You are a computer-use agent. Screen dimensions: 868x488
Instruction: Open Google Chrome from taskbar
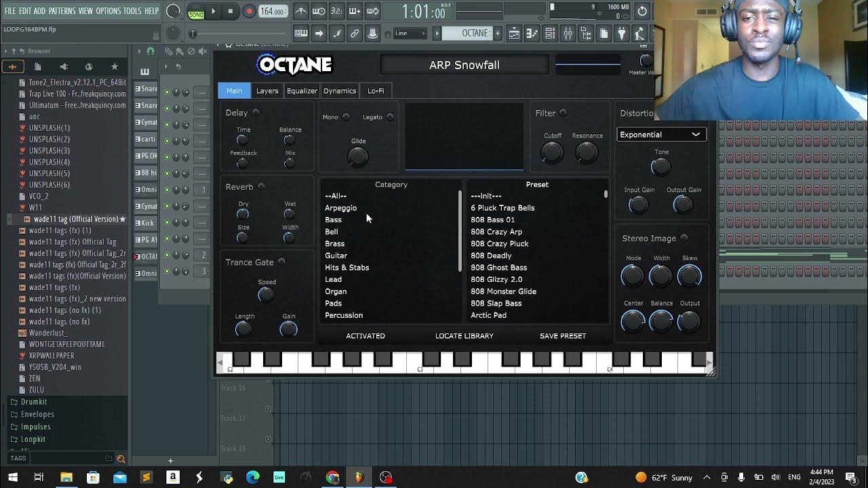point(332,477)
